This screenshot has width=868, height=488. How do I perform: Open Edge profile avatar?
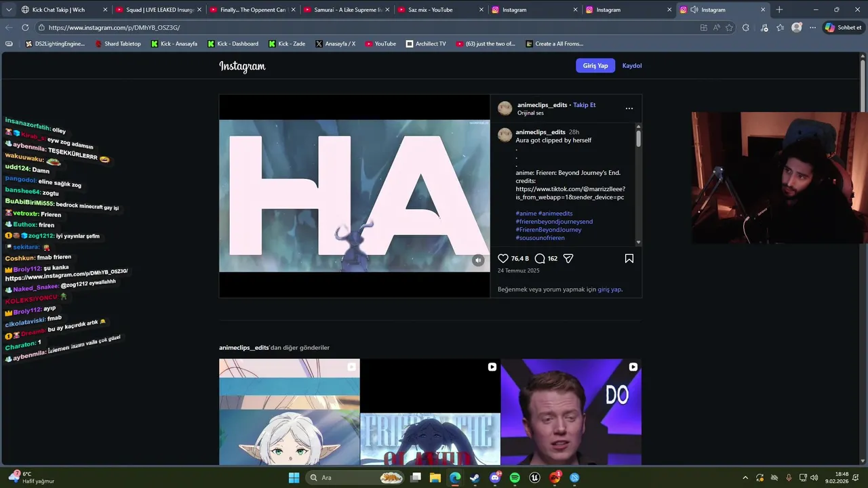pyautogui.click(x=797, y=28)
